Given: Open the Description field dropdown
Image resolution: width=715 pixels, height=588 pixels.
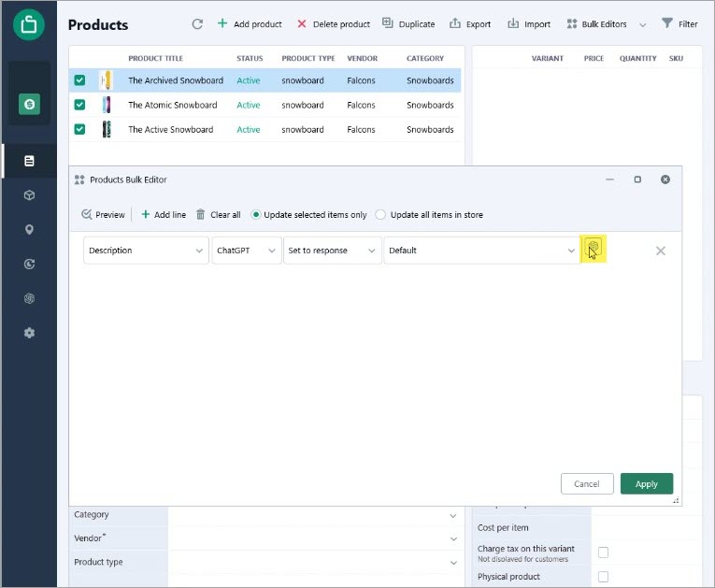Looking at the screenshot, I should (x=146, y=251).
